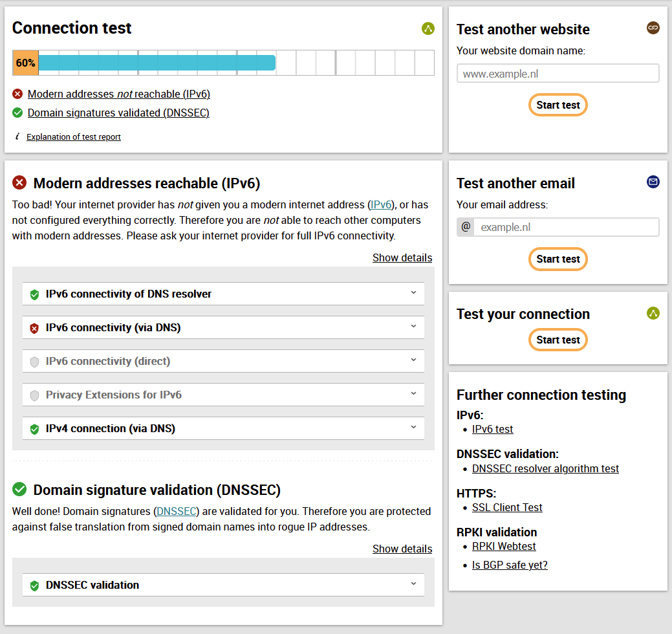672x634 pixels.
Task: Click the 60% score label
Action: click(x=25, y=63)
